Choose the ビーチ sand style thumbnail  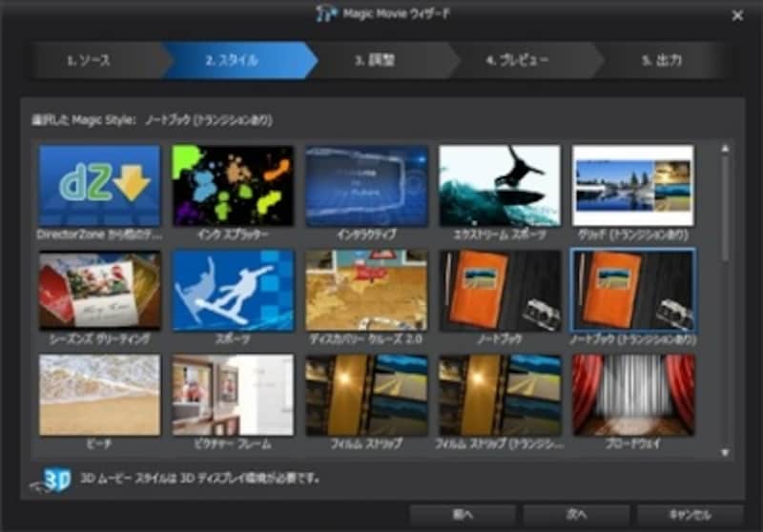(x=100, y=395)
